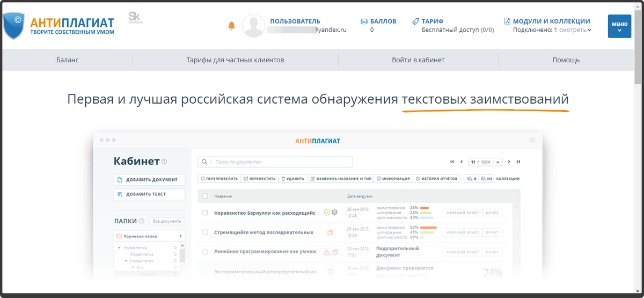Click the ИНФОРМАЦИЯ toolbar item
This screenshot has width=644, height=298.
pyautogui.click(x=393, y=178)
